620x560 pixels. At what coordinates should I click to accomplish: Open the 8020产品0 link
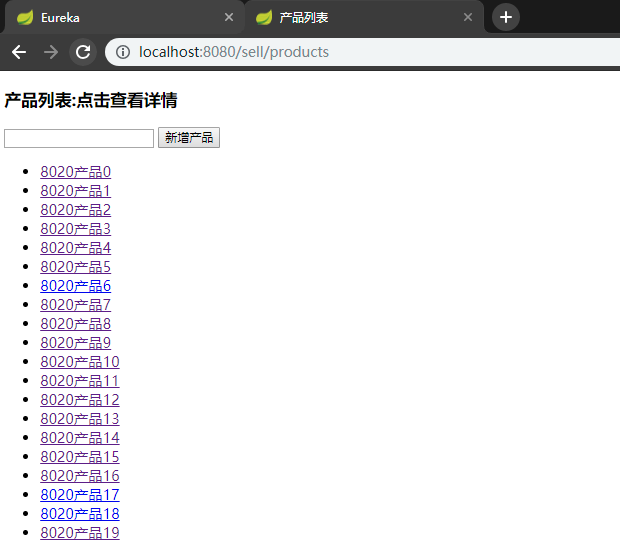(x=75, y=172)
